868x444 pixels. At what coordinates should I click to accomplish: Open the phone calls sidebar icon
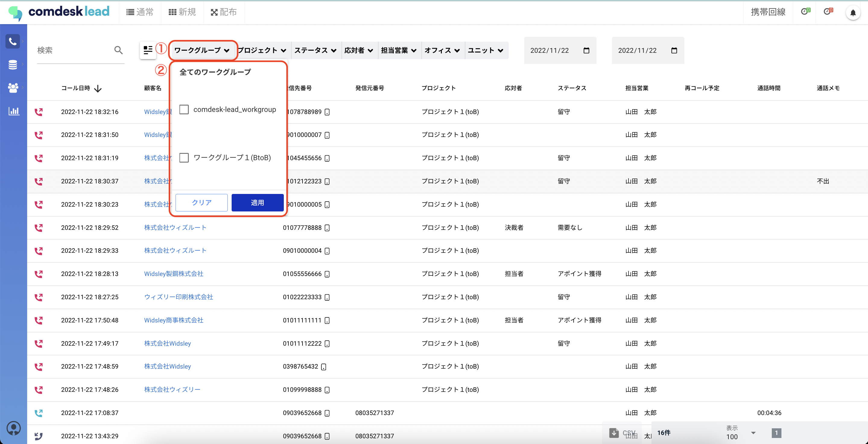point(13,41)
